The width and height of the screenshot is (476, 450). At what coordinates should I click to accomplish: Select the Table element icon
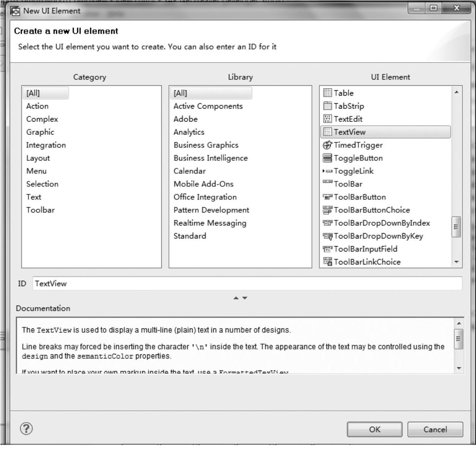(327, 93)
